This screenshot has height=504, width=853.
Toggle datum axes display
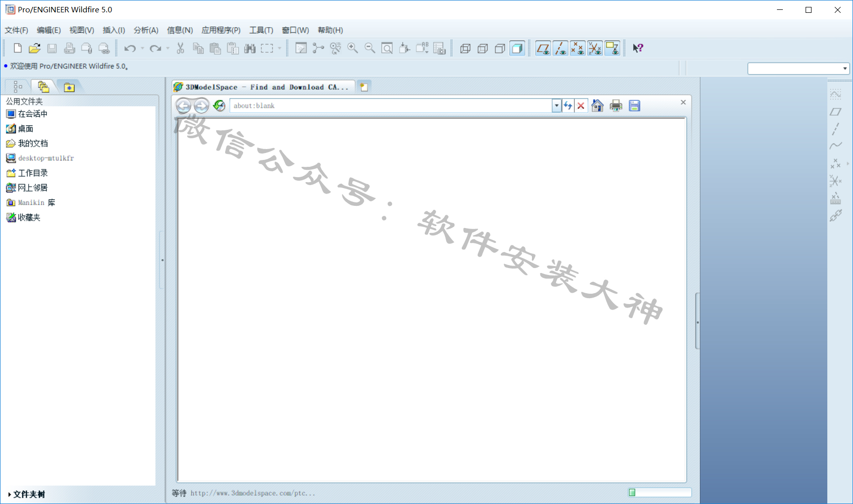(x=561, y=48)
